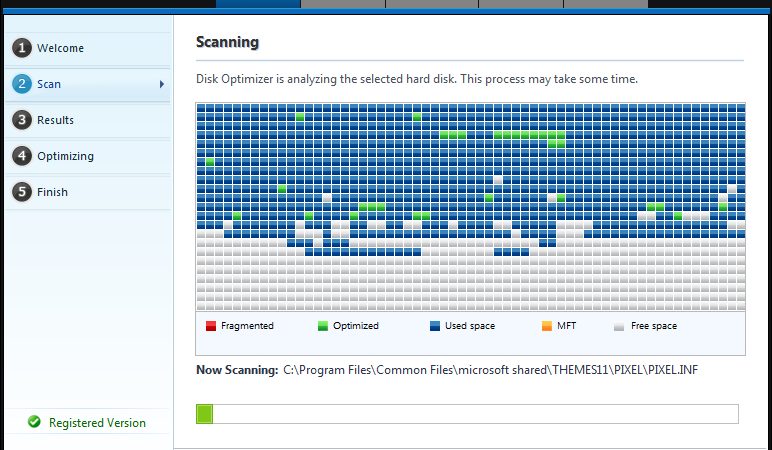Click the blue Used space legend swatch
Screen dimensions: 772x450
coord(435,326)
